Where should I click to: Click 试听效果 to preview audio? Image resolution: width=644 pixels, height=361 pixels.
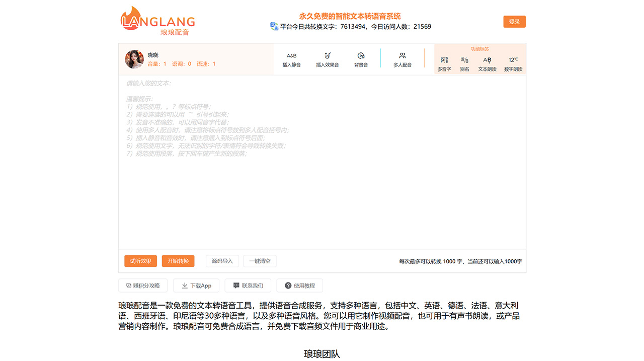[x=140, y=261]
